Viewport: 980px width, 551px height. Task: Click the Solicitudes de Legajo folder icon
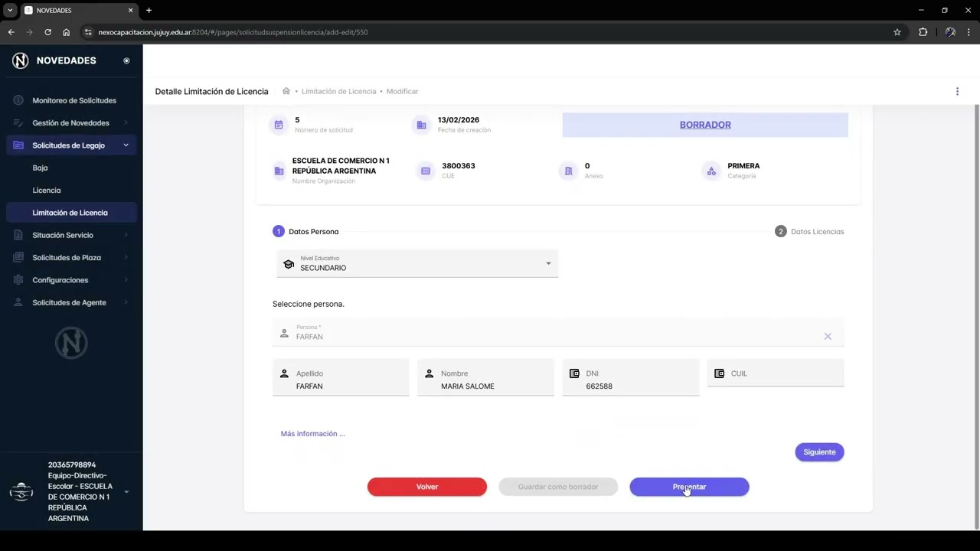[x=18, y=145]
